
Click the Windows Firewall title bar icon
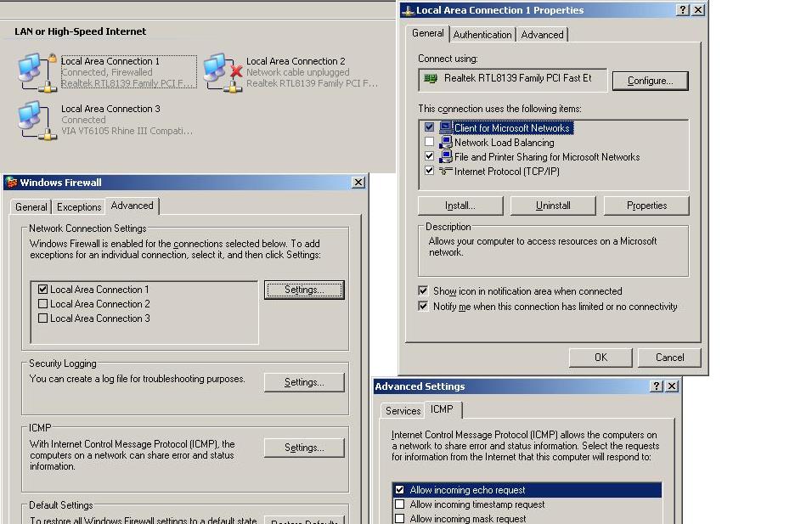11,183
